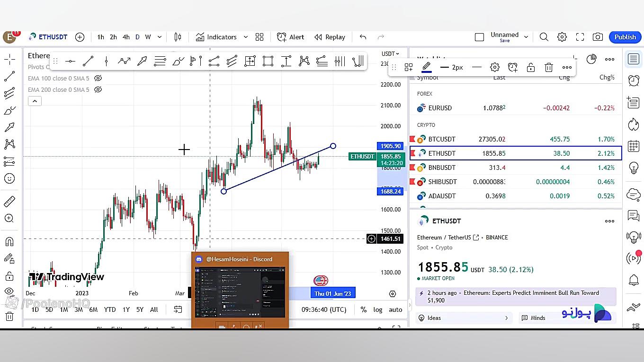The image size is (644, 362).
Task: Lock the selected trend line
Action: (x=531, y=67)
